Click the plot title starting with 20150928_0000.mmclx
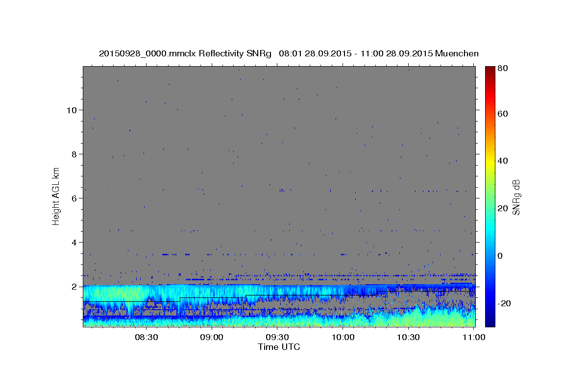 click(289, 53)
